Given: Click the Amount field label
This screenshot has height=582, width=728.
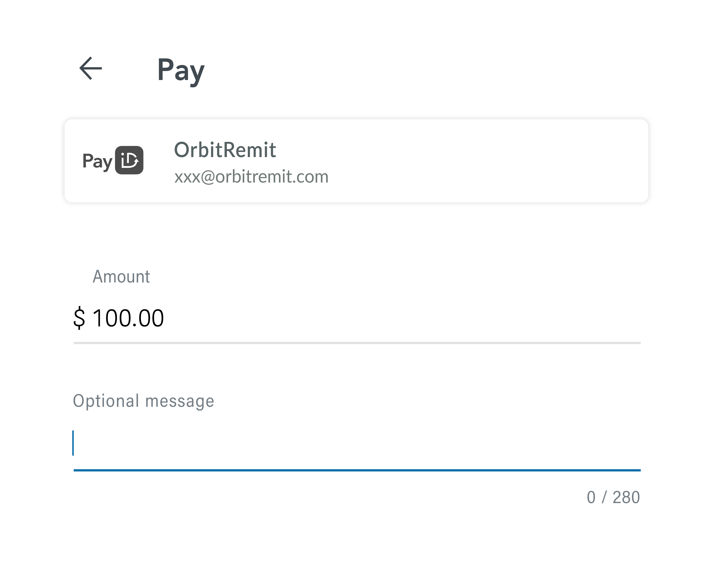Looking at the screenshot, I should point(121,277).
